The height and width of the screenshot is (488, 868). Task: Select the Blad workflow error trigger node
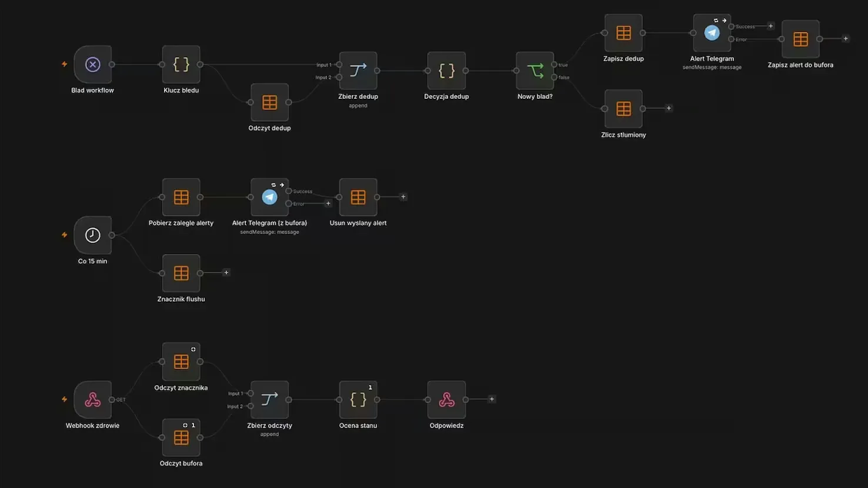(x=93, y=64)
